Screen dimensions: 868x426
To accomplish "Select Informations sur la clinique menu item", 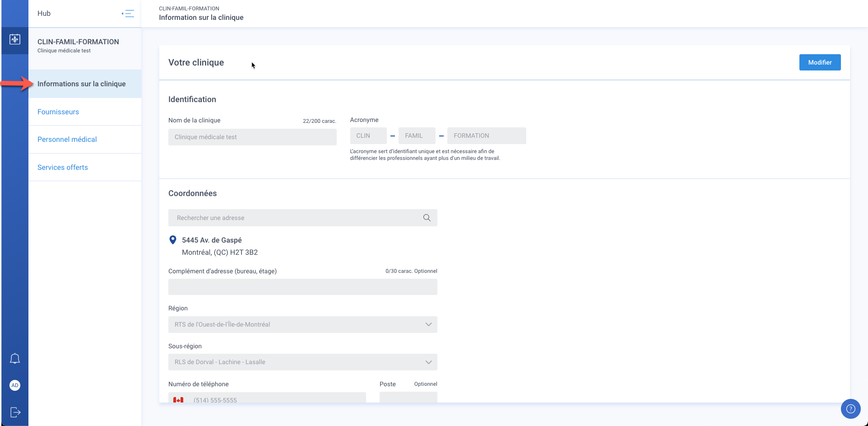I will tap(85, 84).
